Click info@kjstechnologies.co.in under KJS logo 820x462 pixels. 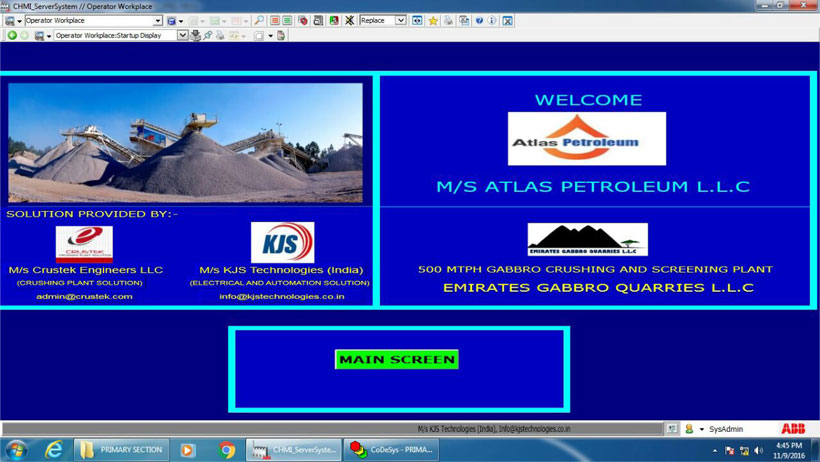(281, 296)
